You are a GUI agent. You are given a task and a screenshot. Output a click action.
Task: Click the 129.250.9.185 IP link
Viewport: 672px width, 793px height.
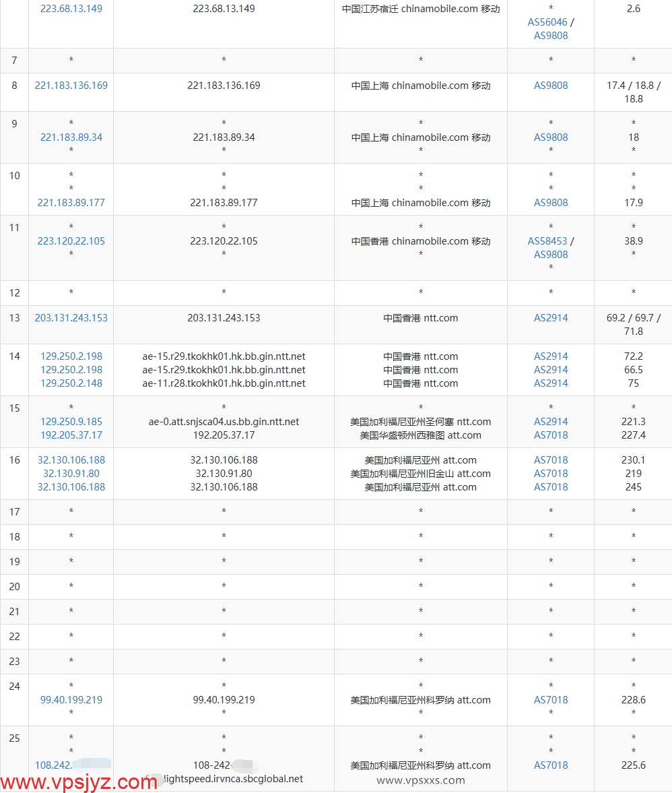[71, 422]
